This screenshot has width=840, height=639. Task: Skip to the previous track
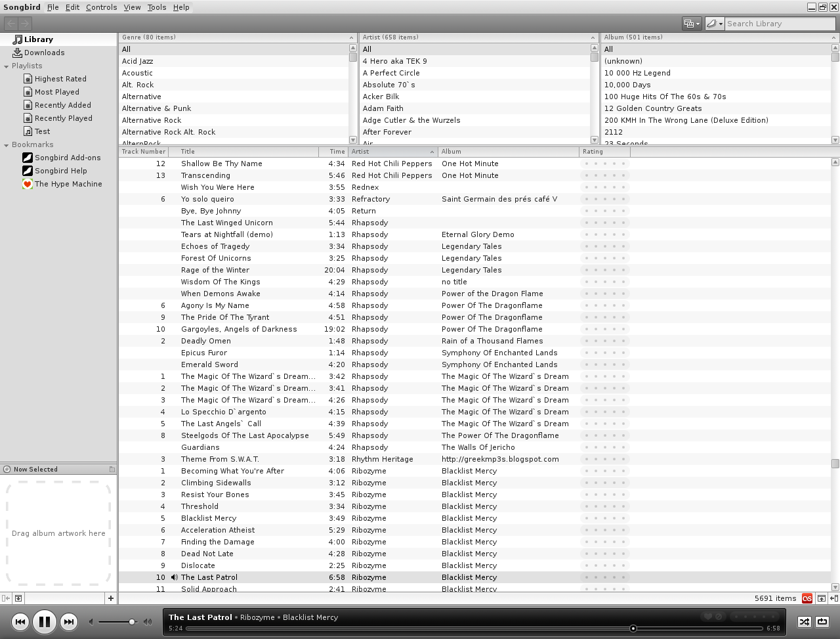[x=20, y=622]
